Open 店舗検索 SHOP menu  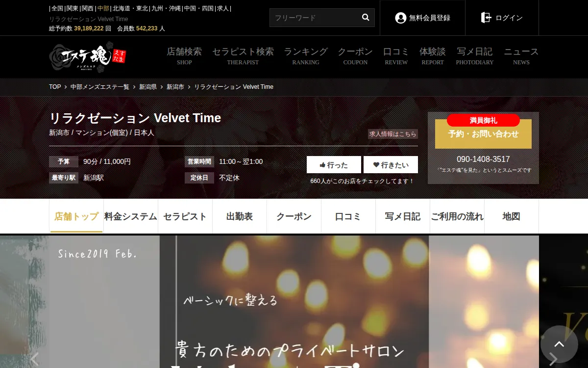184,56
